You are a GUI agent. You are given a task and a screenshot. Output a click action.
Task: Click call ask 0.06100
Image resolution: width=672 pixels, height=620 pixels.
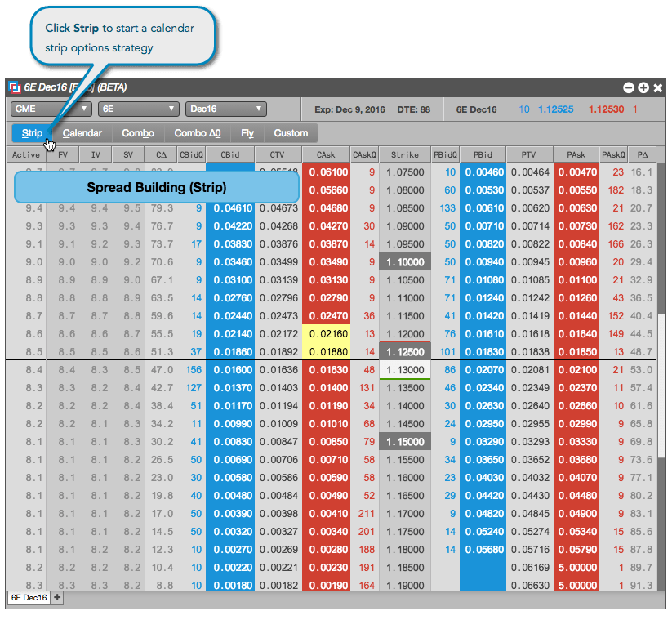click(327, 172)
